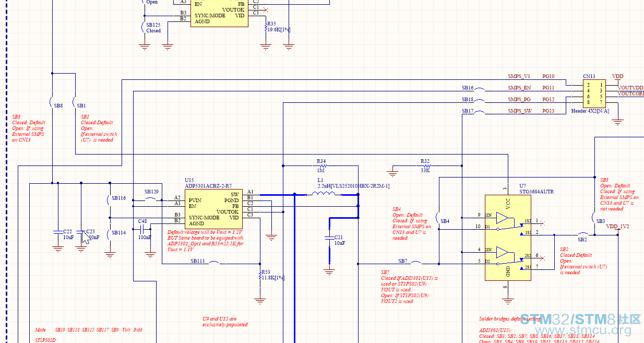The image size is (644, 343).
Task: Click the PVIN pin name in U15
Action: pos(195,200)
